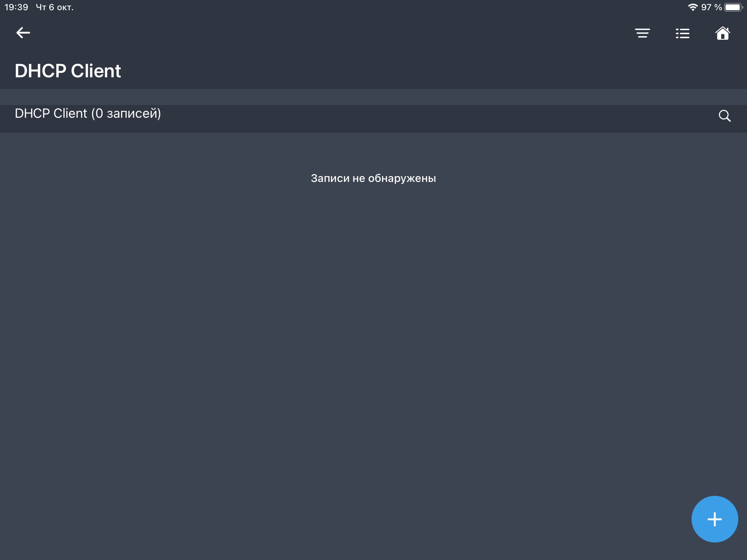Go back using the left arrow

click(x=23, y=33)
